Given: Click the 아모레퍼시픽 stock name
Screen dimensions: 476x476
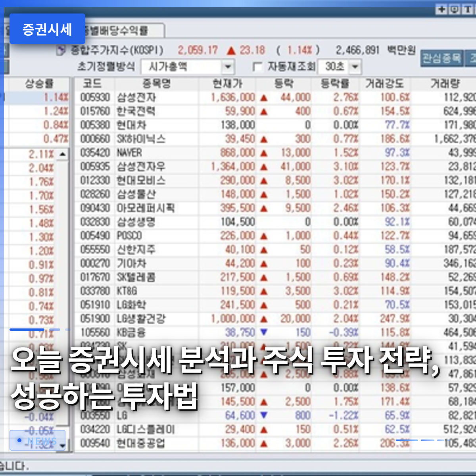Looking at the screenshot, I should tap(146, 208).
